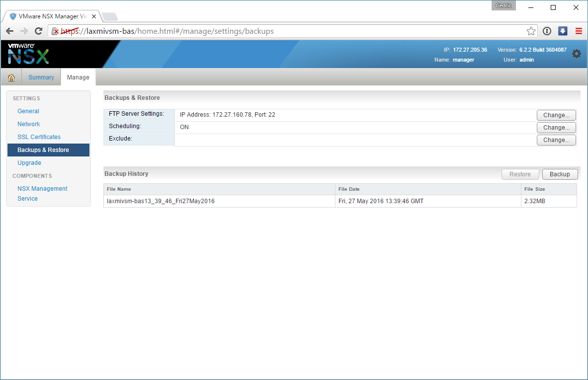Click the home icon tab
Screen dimensions: 588x380
[x=11, y=77]
